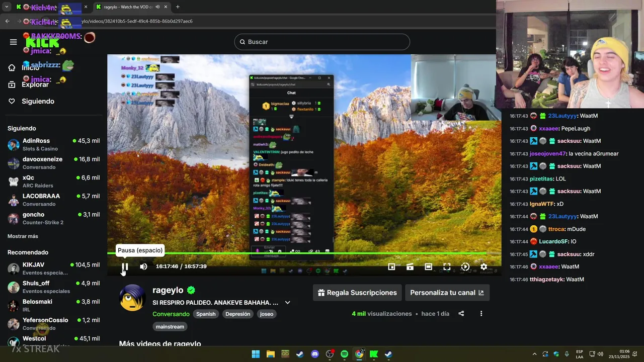This screenshot has height=362, width=644.
Task: Open recommended channel KIKJAV
Action: [54, 268]
